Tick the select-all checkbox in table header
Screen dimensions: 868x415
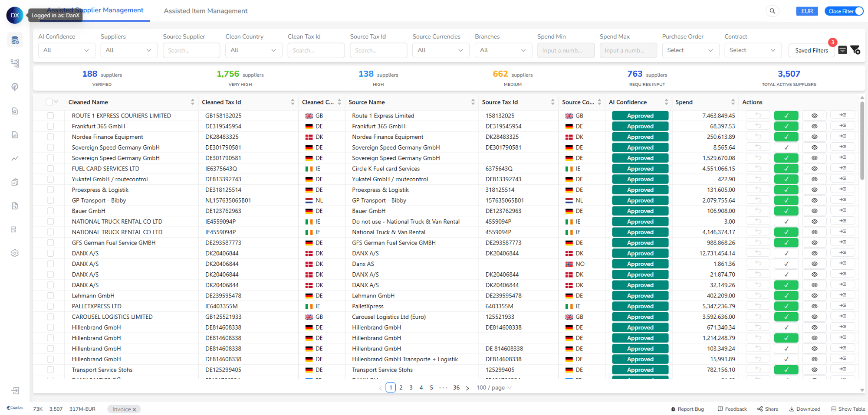click(49, 102)
